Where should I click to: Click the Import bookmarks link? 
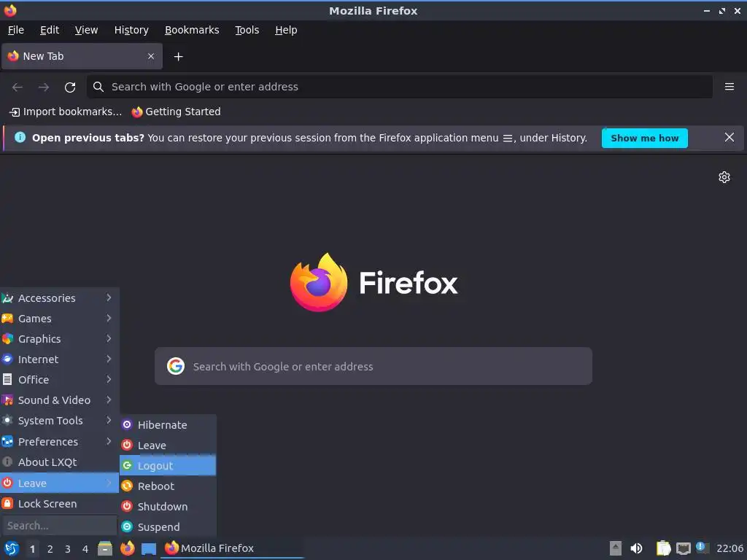click(x=66, y=112)
